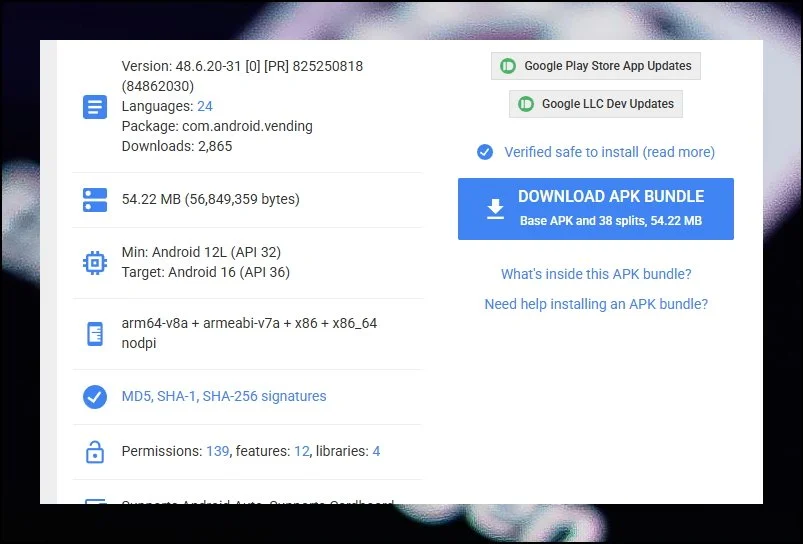The width and height of the screenshot is (803, 544).
Task: Click the download arrow icon on the blue button
Action: [495, 209]
